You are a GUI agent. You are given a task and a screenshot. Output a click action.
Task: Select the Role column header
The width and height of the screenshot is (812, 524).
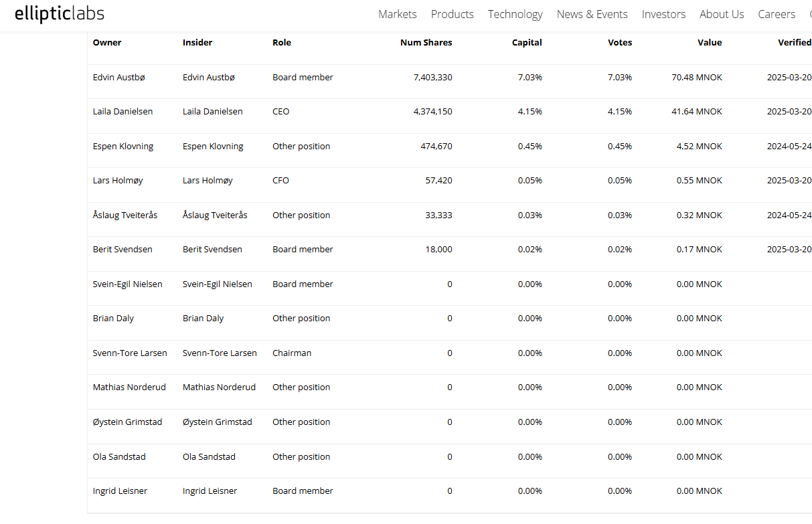coord(282,42)
